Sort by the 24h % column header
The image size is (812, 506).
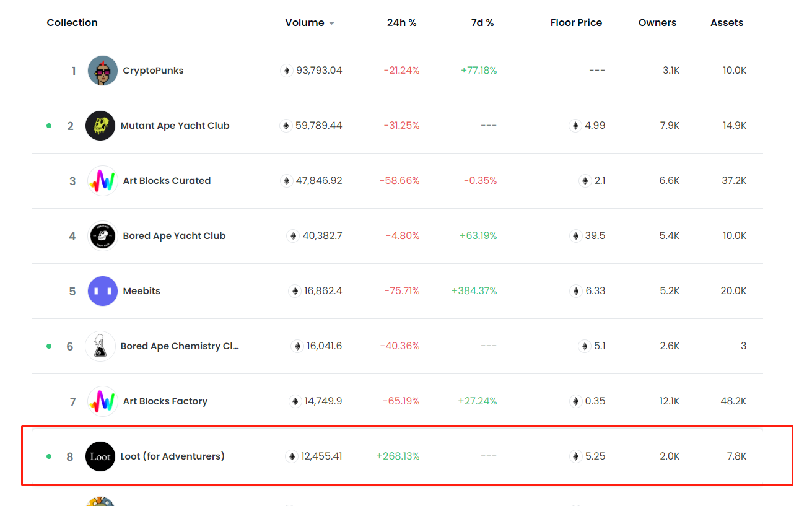coord(402,22)
